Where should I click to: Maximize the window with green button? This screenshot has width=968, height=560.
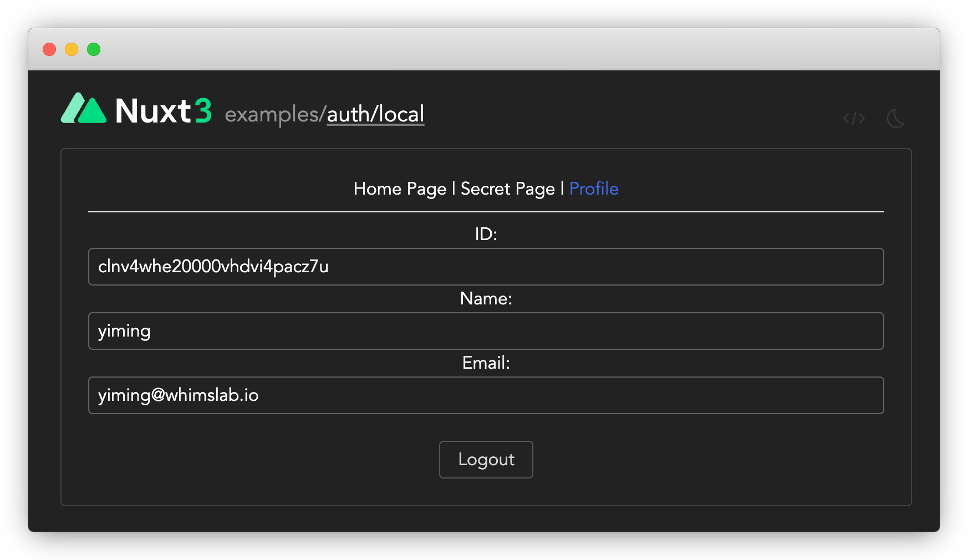pyautogui.click(x=94, y=49)
